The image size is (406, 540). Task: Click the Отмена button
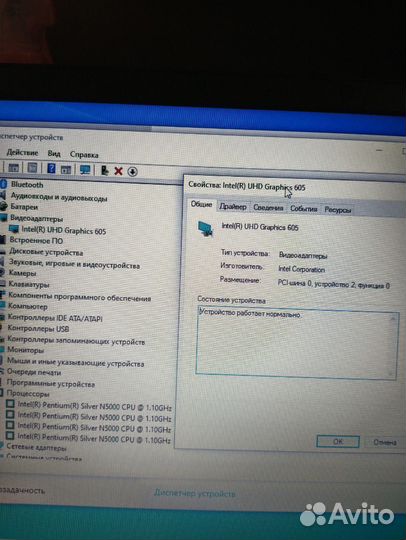click(x=385, y=442)
